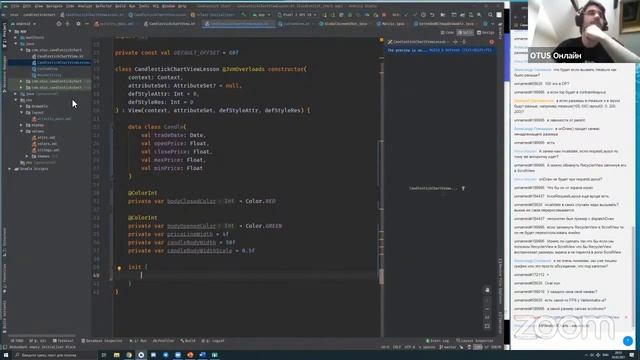Select colors.xml in the project tree
This screenshot has height=360, width=640.
(x=45, y=144)
